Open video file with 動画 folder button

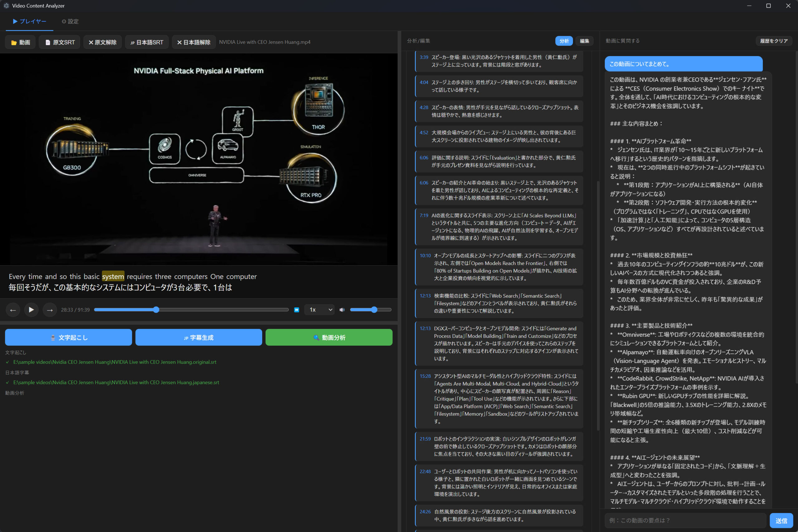click(x=20, y=42)
